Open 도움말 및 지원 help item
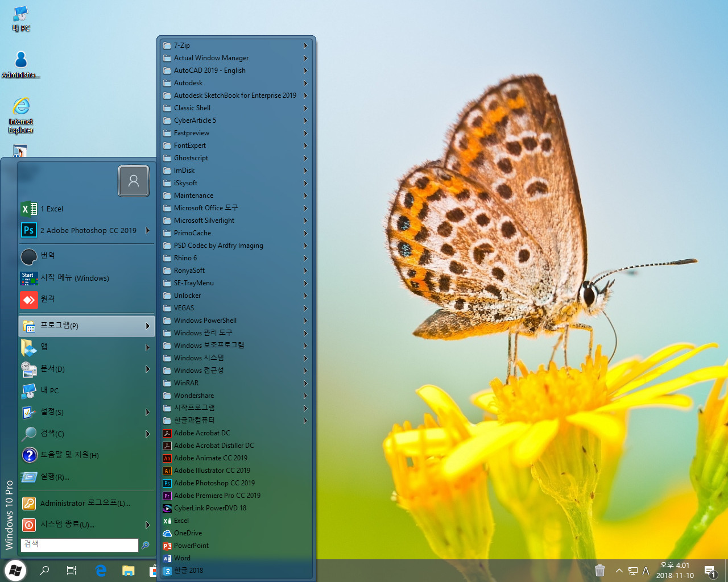Viewport: 728px width, 582px height. (x=86, y=455)
